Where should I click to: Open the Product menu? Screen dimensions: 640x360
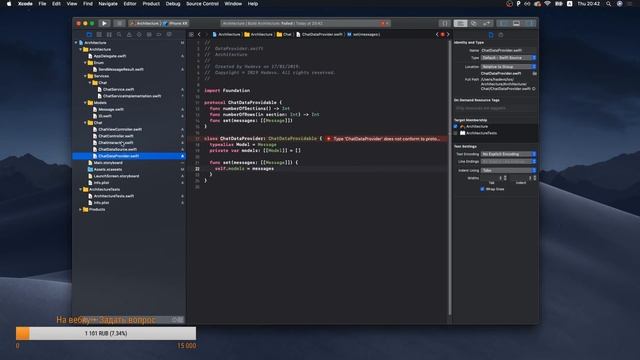click(151, 4)
